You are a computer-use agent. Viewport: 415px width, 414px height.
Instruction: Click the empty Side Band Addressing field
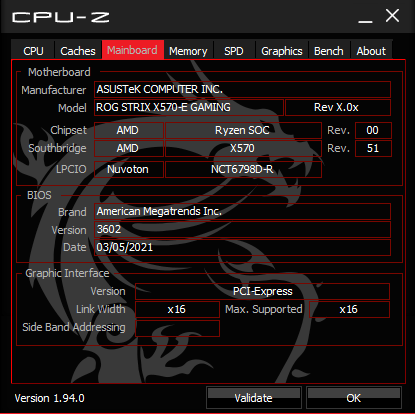[x=177, y=328]
